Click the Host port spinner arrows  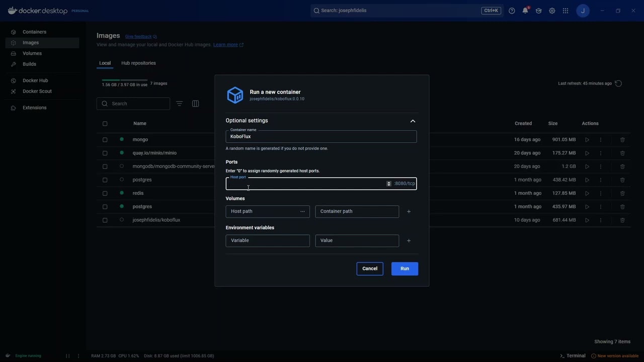[388, 184]
